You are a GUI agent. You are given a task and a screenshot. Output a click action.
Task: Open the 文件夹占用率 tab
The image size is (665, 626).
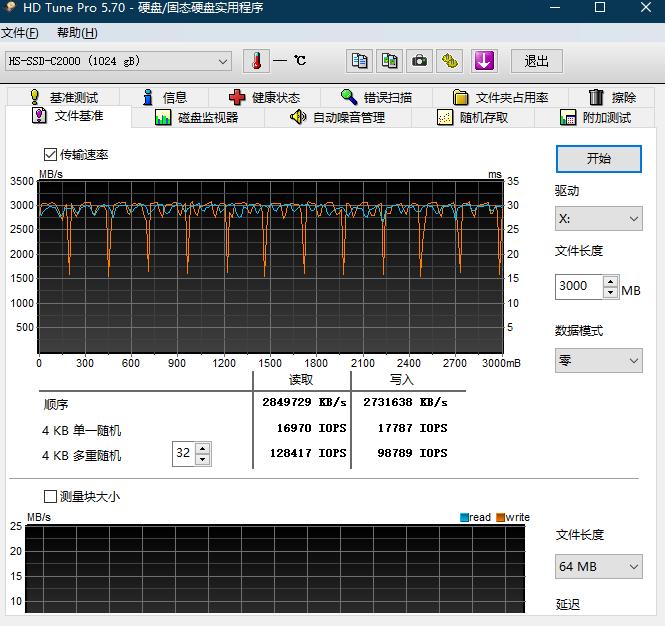click(x=500, y=97)
